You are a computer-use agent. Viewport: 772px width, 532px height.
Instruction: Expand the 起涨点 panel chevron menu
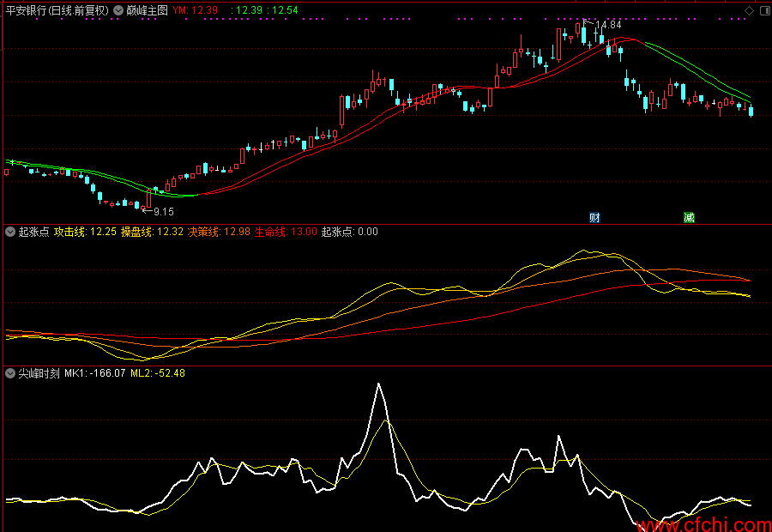coord(9,232)
